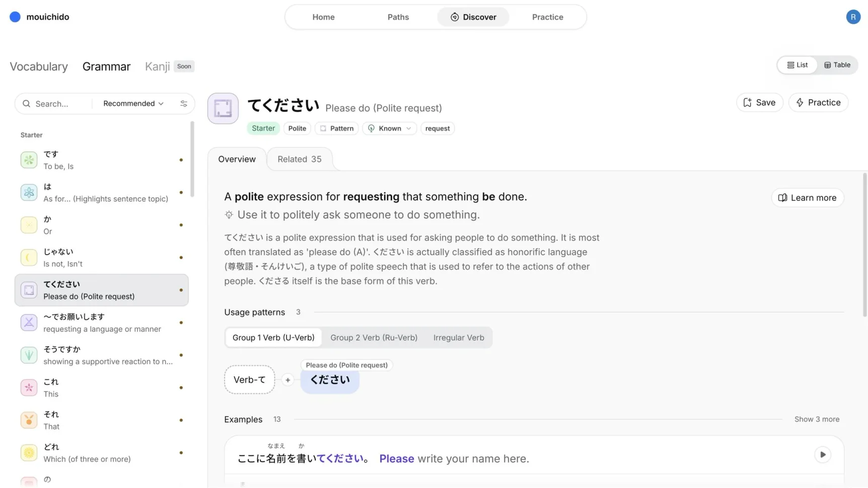The width and height of the screenshot is (868, 488).
Task: Click the ください pattern chip
Action: pos(330,380)
